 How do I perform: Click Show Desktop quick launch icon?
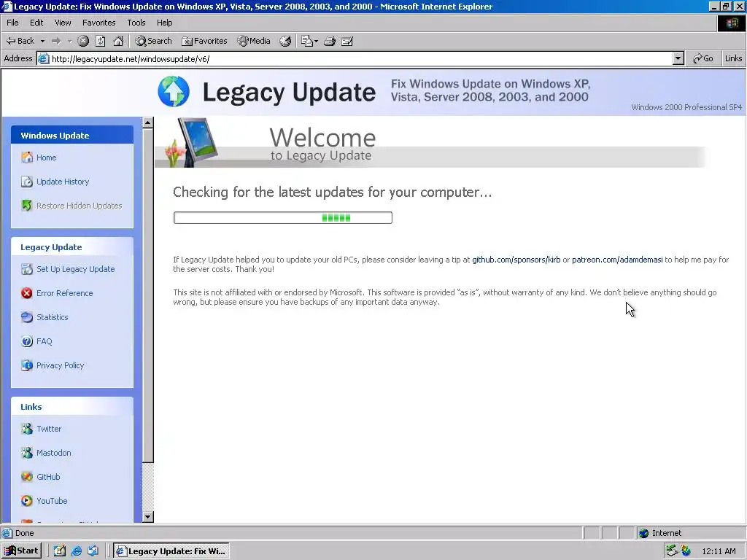tap(60, 551)
